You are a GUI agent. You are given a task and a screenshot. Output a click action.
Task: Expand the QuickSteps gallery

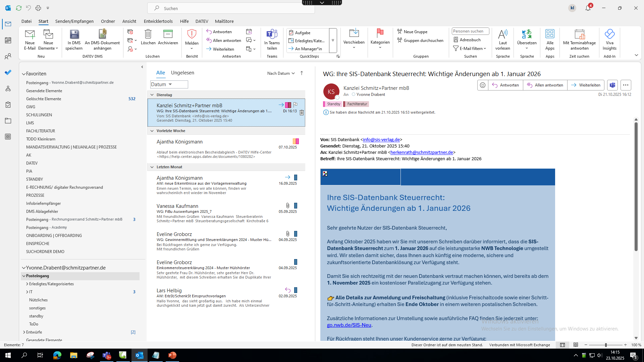(x=333, y=41)
